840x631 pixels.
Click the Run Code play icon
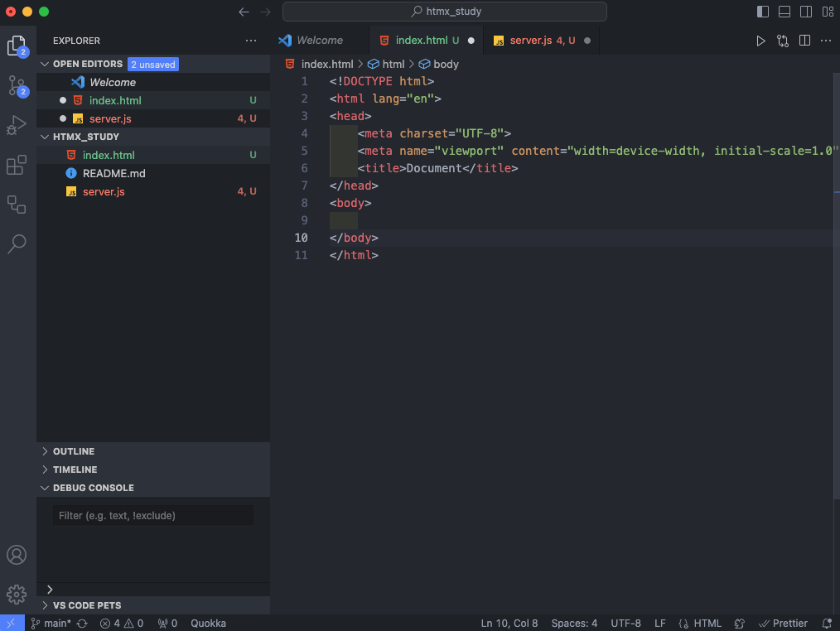(760, 41)
